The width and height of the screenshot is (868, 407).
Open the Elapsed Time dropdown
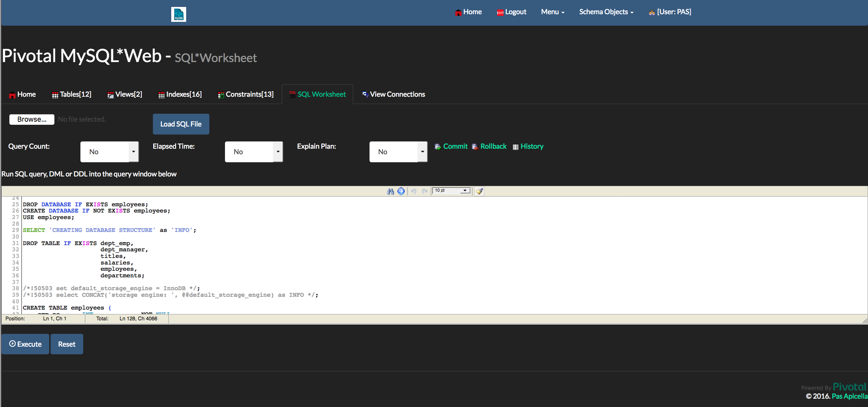point(254,152)
